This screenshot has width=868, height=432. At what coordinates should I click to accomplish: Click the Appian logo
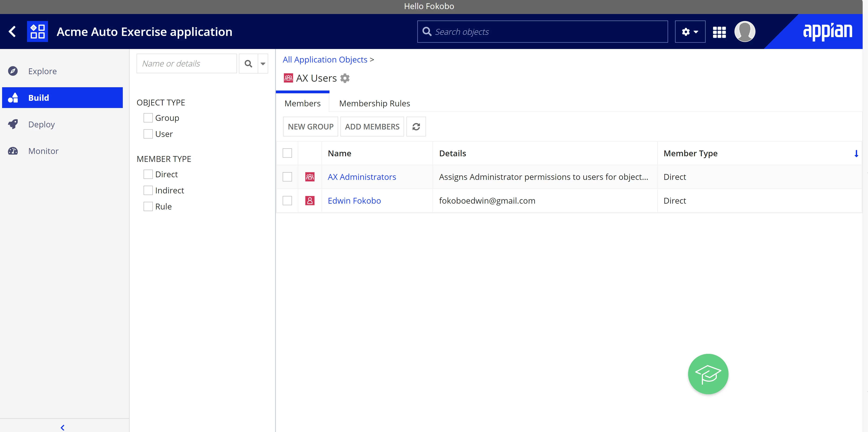pos(827,32)
